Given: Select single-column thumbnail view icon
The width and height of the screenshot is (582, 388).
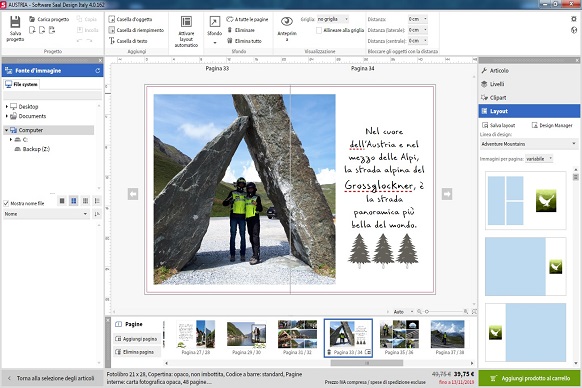Looking at the screenshot, I should [x=62, y=201].
